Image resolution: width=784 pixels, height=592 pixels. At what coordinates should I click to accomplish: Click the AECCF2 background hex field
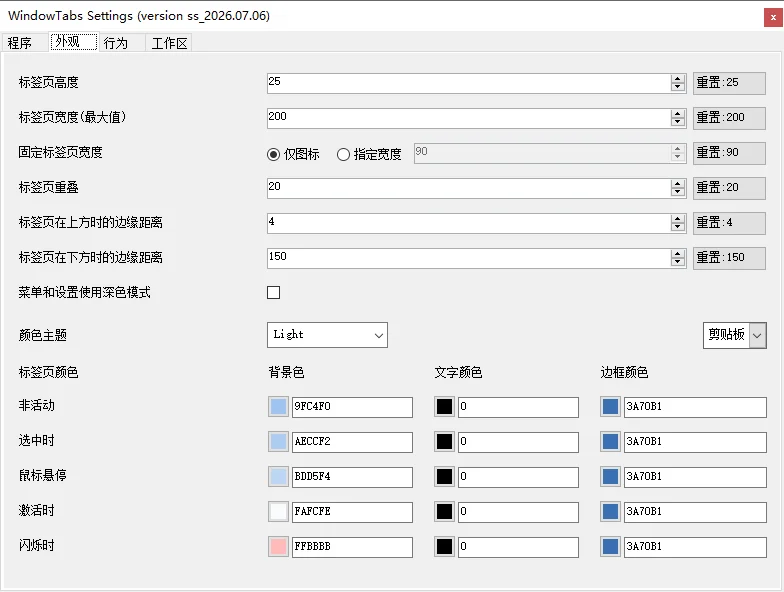click(x=352, y=442)
